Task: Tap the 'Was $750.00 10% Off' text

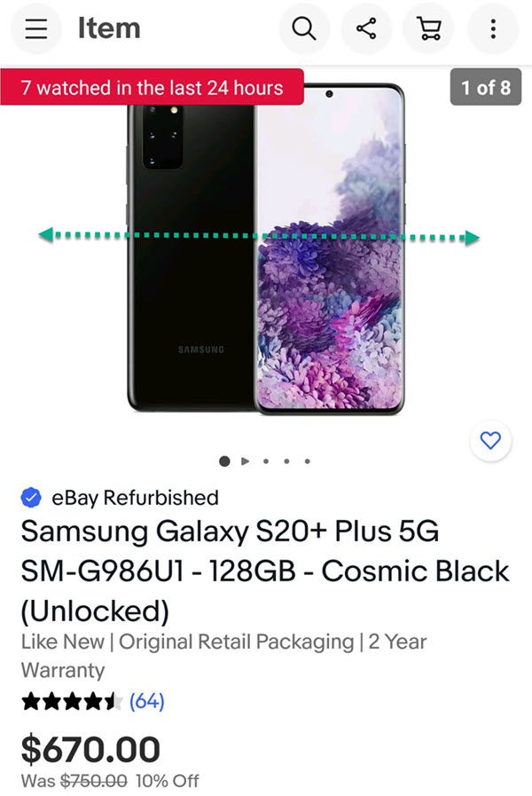Action: click(x=110, y=781)
